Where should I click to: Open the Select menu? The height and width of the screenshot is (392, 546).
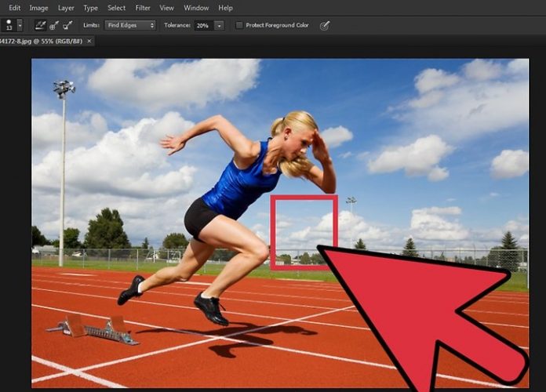(x=116, y=8)
